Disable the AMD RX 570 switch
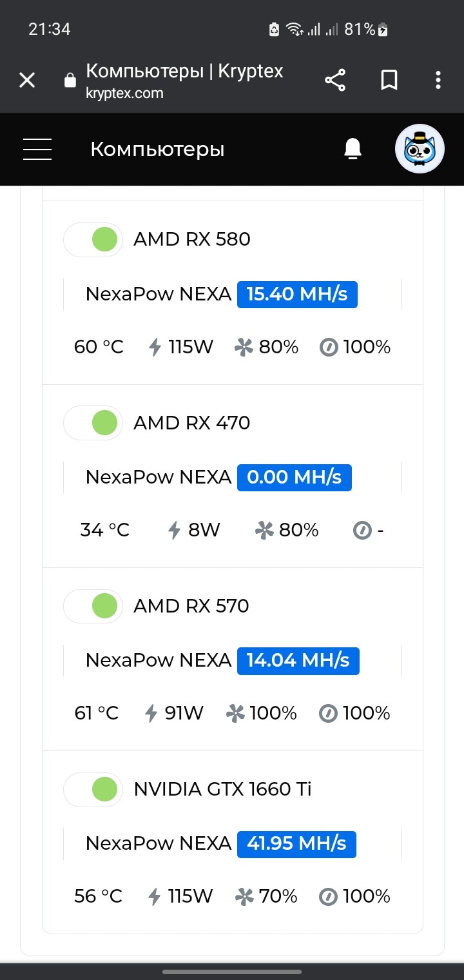 [93, 606]
